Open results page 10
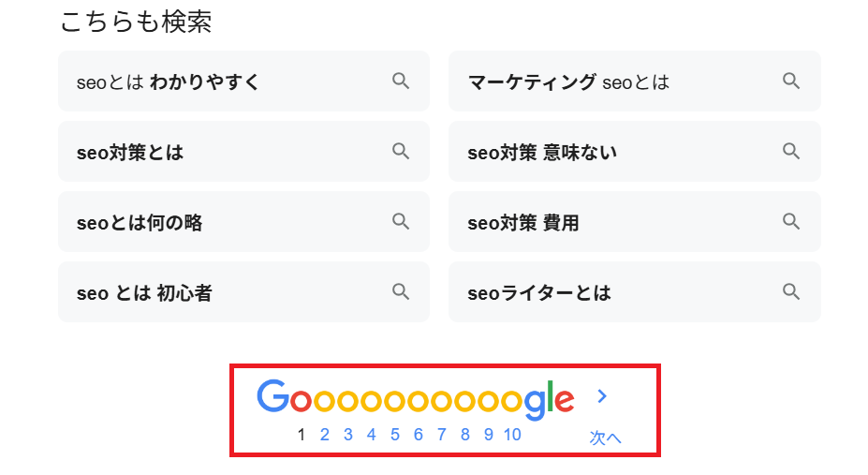Image resolution: width=868 pixels, height=475 pixels. (x=512, y=435)
